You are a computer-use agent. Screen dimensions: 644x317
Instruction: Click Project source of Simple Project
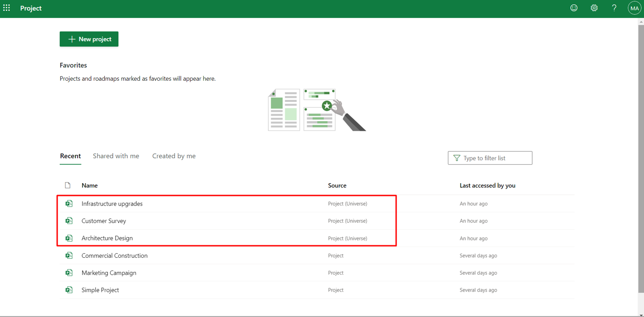[x=336, y=290]
